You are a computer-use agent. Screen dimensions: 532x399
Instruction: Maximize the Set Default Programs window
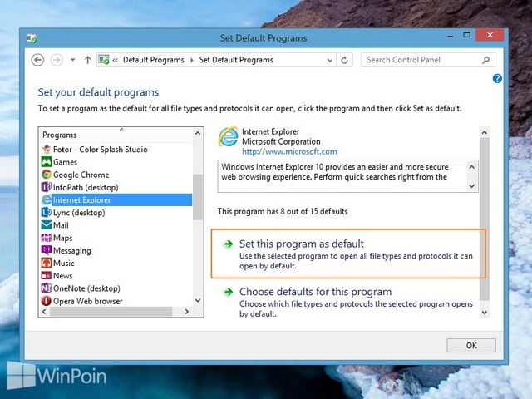(x=467, y=35)
